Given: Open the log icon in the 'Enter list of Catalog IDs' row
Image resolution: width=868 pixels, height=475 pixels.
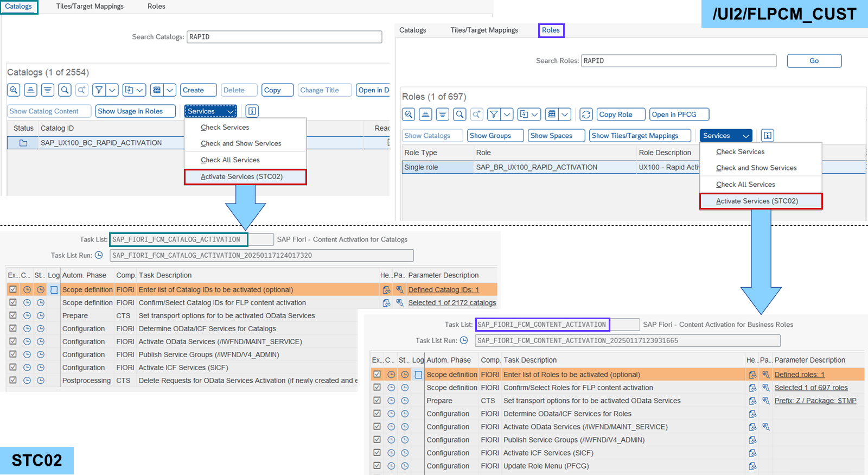Looking at the screenshot, I should tap(54, 290).
